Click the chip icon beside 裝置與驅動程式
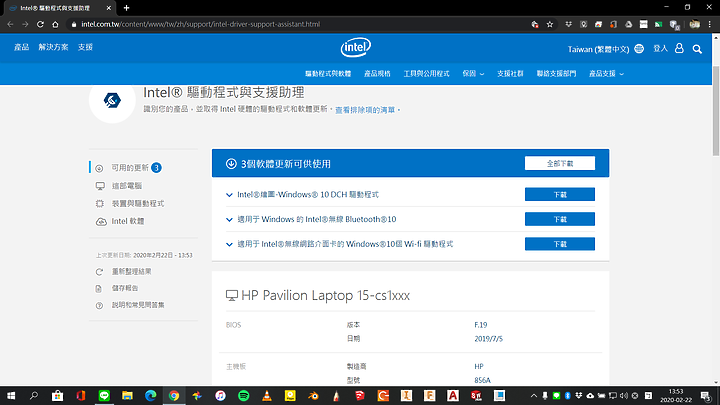The height and width of the screenshot is (405, 720). pos(100,203)
